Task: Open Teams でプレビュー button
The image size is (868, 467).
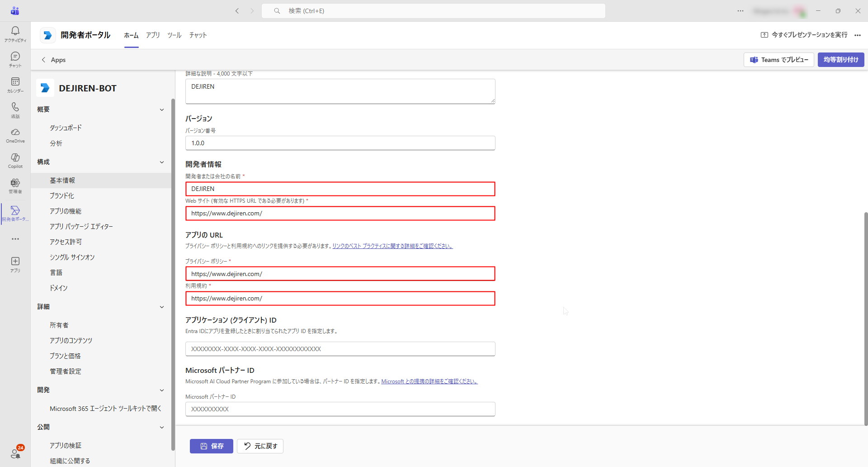Action: coord(779,60)
